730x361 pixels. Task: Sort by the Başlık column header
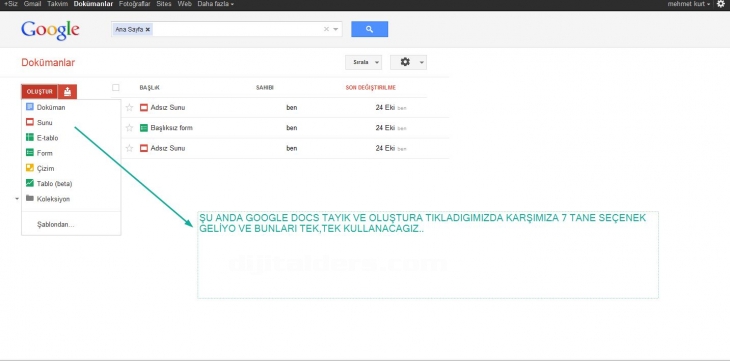pyautogui.click(x=149, y=88)
